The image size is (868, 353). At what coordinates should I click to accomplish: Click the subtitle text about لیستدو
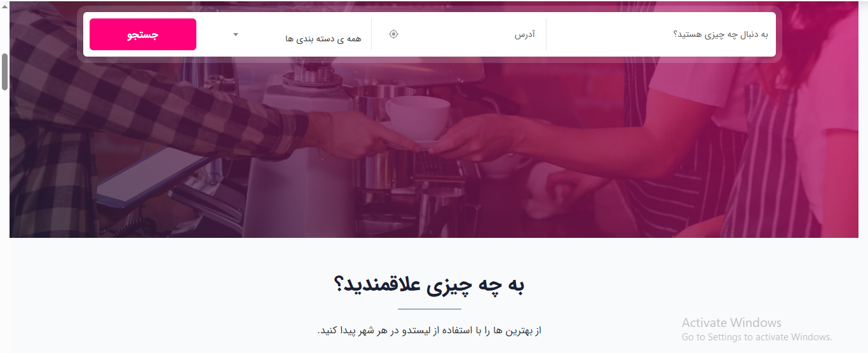429,331
